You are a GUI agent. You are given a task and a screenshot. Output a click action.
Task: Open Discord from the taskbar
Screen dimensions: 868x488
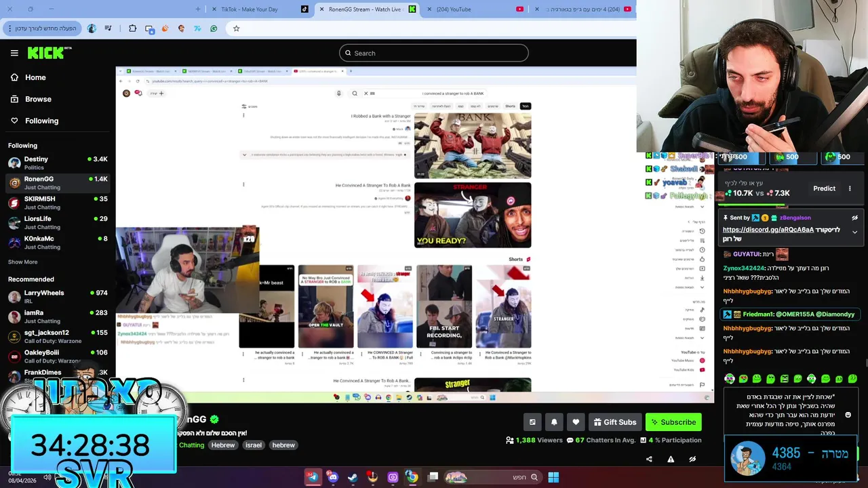333,477
